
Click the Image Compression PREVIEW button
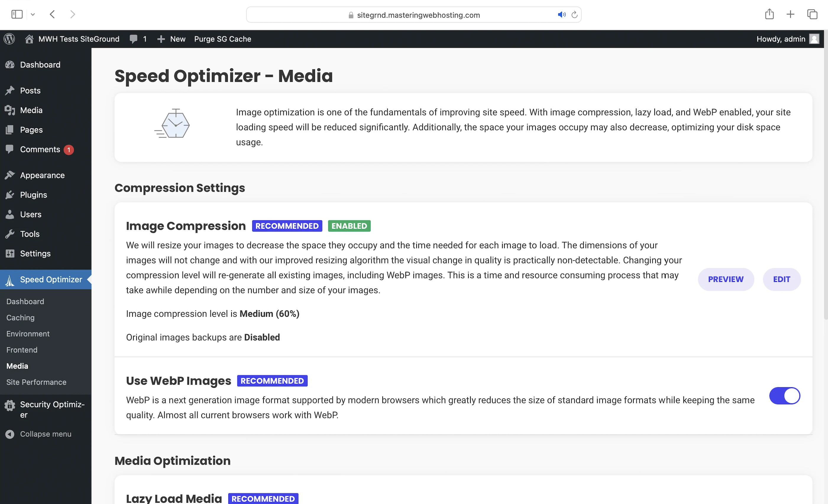725,279
